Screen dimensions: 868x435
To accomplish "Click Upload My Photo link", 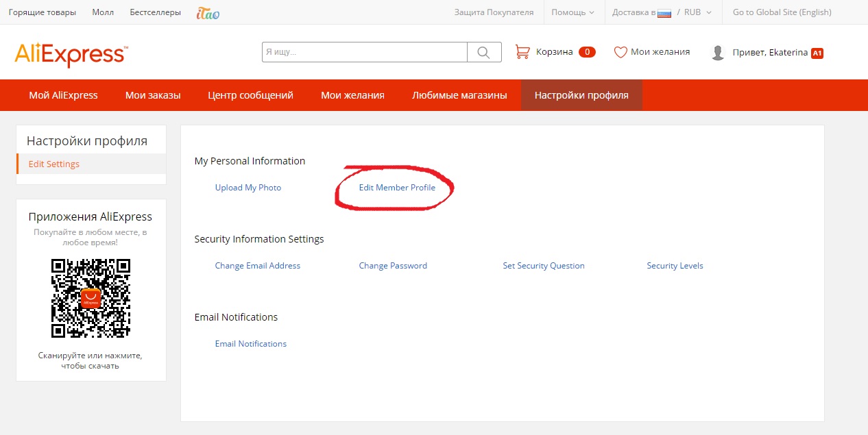I will tap(248, 188).
